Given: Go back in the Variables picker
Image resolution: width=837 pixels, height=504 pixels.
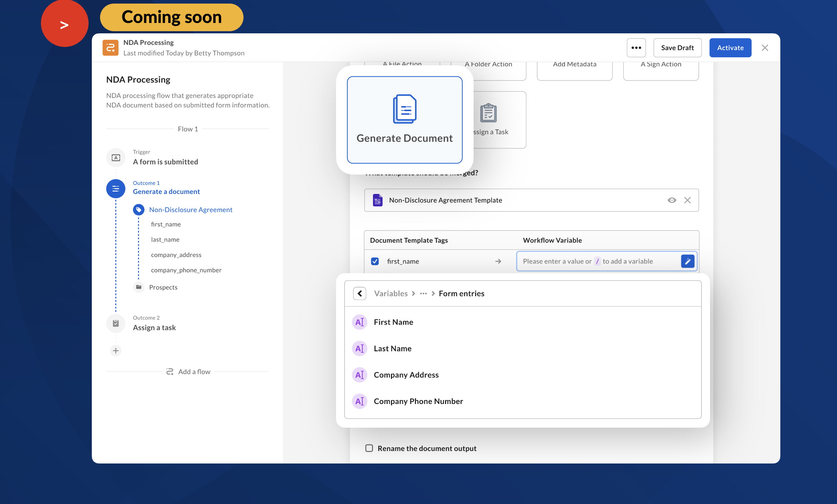Looking at the screenshot, I should coord(359,294).
